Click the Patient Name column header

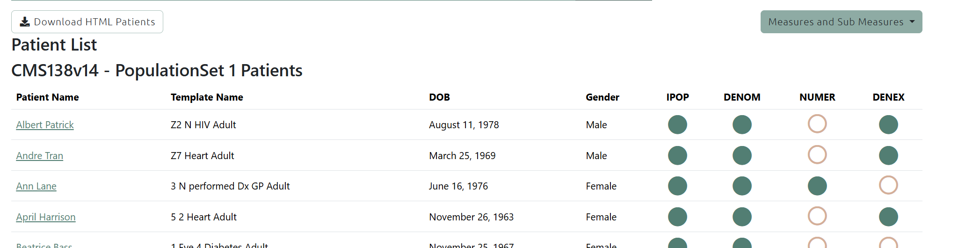click(x=47, y=97)
